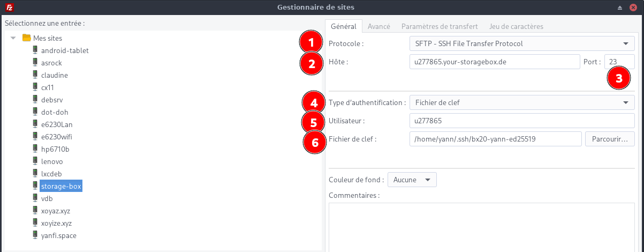Switch to the Avancé tab
644x252 pixels.
[378, 26]
